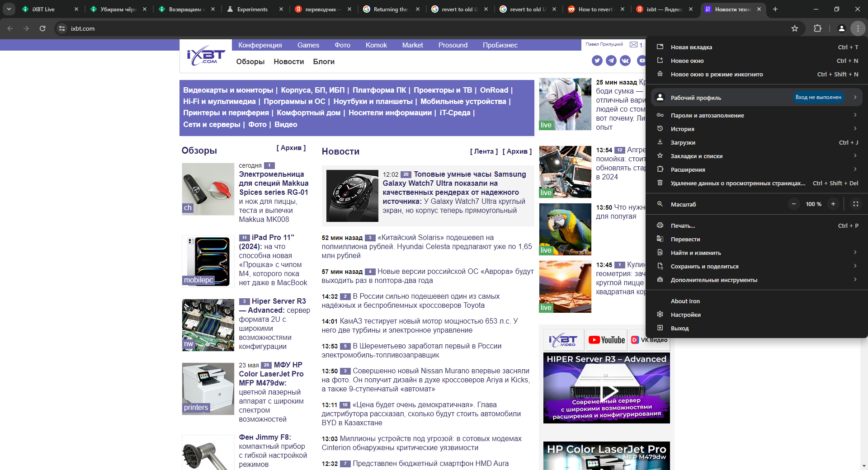Open Видеокарты и мониторы category link
The image size is (868, 470).
coord(228,90)
